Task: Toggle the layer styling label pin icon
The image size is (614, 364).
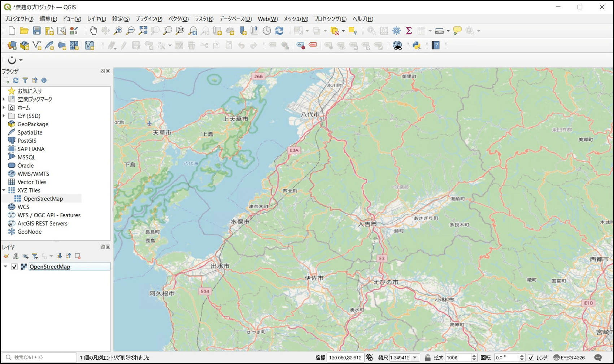Action: (301, 45)
